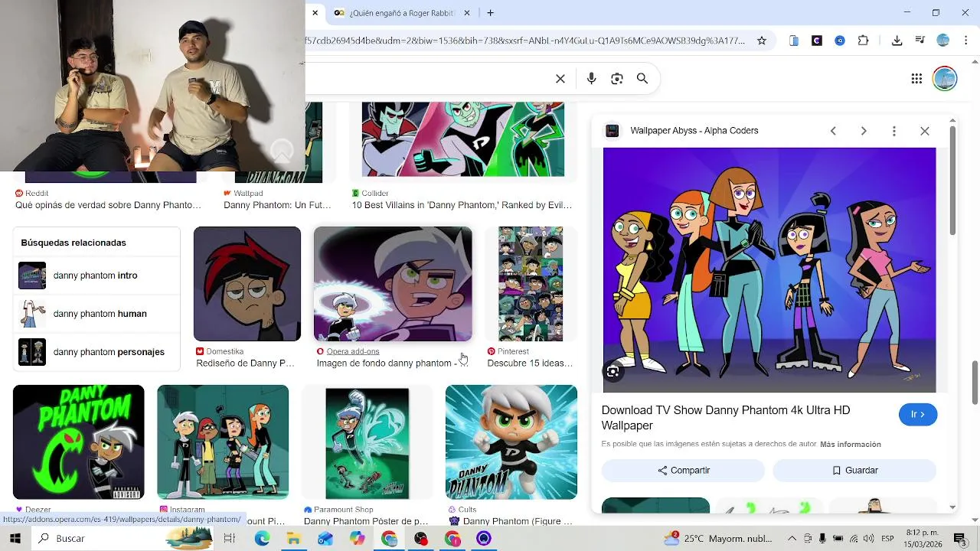
Task: Click the blue phone-shaped extension icon
Action: [x=794, y=41]
